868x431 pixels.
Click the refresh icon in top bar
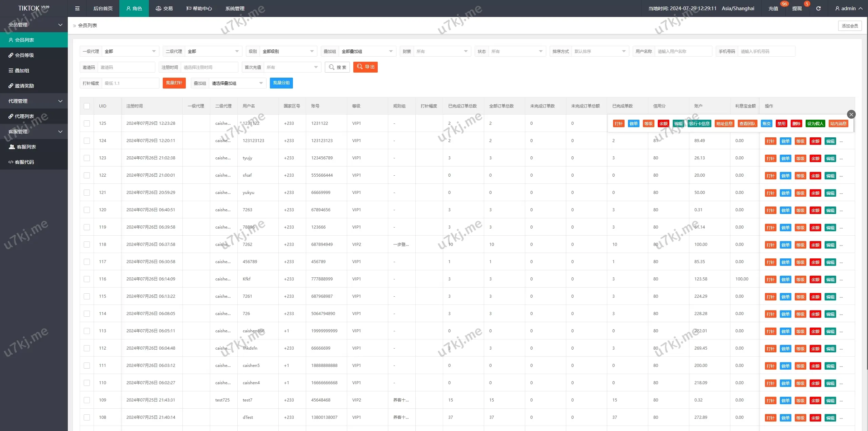coord(818,8)
